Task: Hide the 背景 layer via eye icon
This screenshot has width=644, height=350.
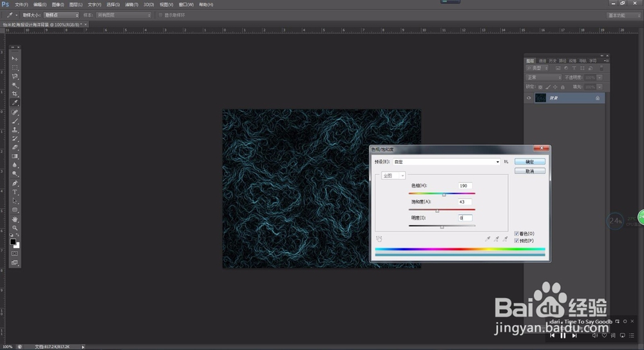Action: [529, 98]
